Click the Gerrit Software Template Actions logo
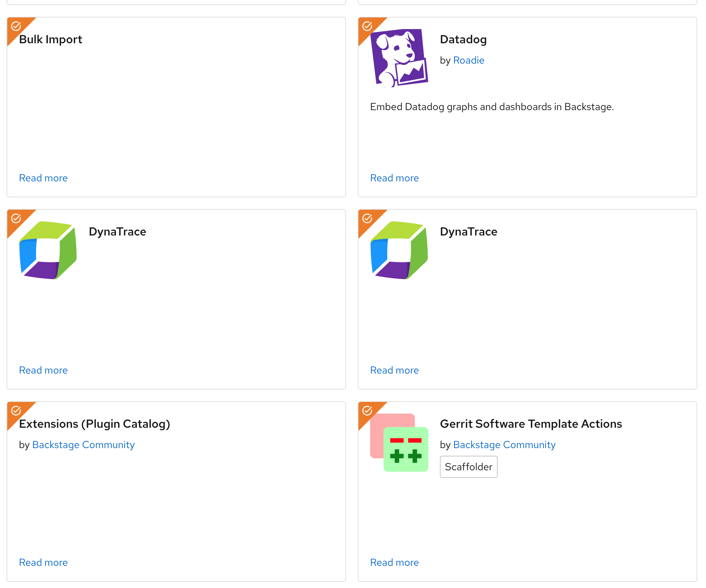Viewport: 706px width, 588px height. [x=399, y=443]
